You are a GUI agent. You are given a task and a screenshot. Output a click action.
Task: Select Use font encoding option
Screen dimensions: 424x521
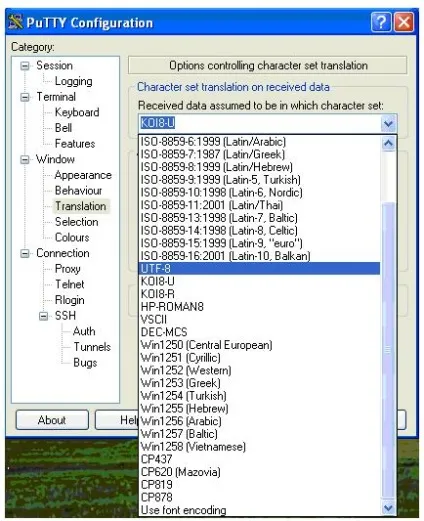(x=259, y=510)
